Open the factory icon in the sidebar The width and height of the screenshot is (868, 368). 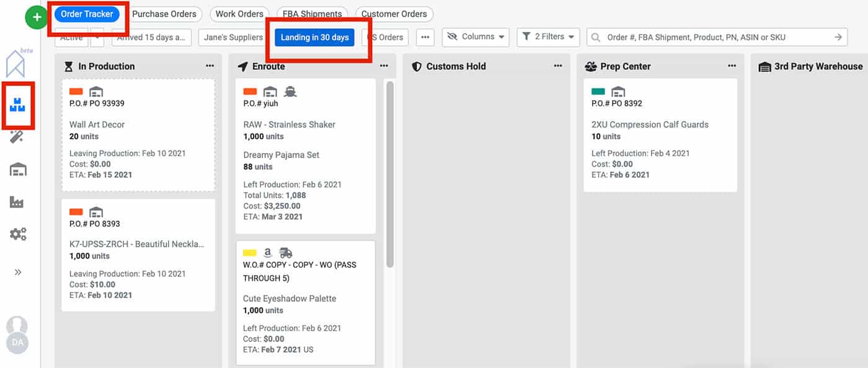click(18, 201)
